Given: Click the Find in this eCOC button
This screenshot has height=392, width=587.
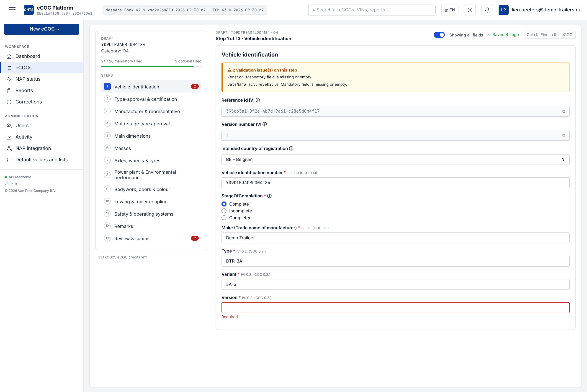Looking at the screenshot, I should point(549,35).
